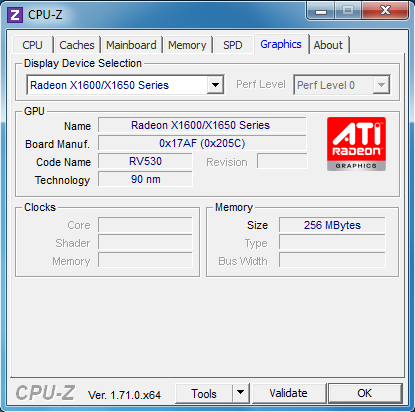415x412 pixels.
Task: Click the Radeon X1600/X1650 Series combo box text
Action: pos(100,85)
